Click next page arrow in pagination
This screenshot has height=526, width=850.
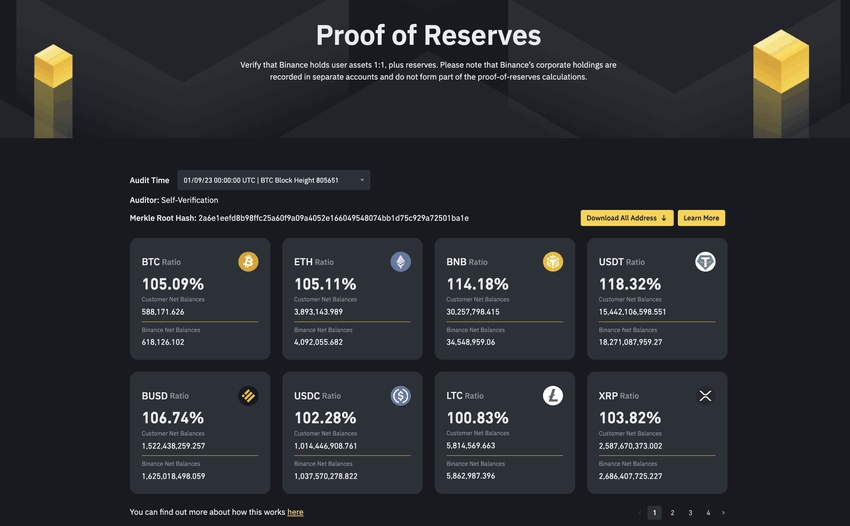724,513
